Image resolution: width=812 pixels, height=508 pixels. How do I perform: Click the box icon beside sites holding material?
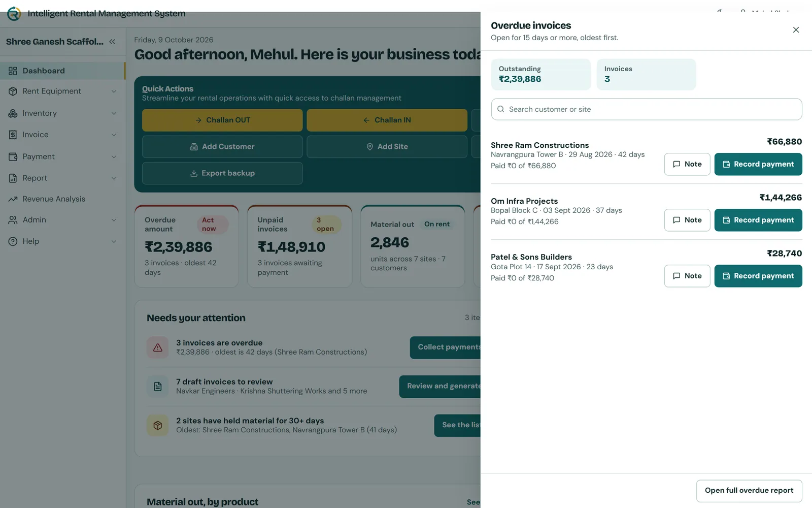tap(158, 425)
